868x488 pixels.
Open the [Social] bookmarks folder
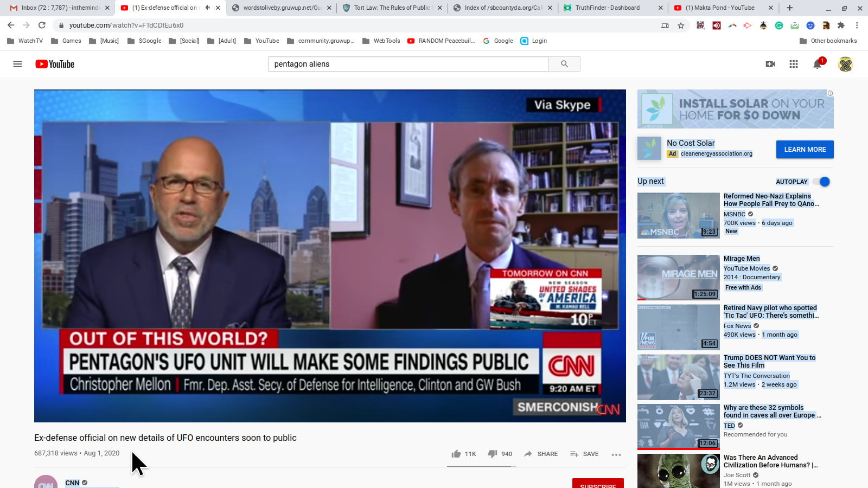click(x=184, y=41)
